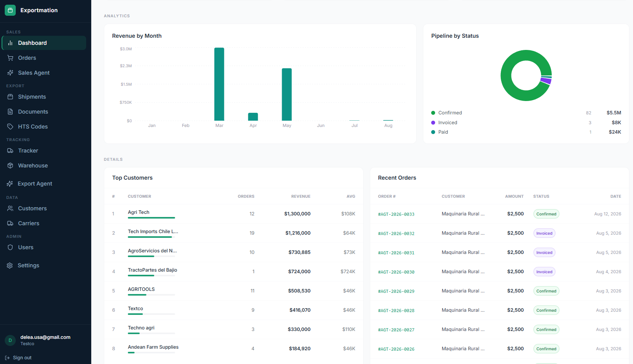This screenshot has height=364, width=633.
Task: Click the Settings gear icon
Action: [10, 265]
